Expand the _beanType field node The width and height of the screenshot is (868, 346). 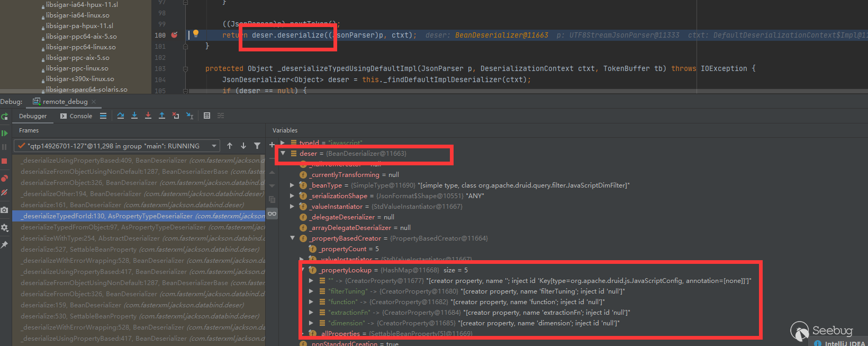292,185
